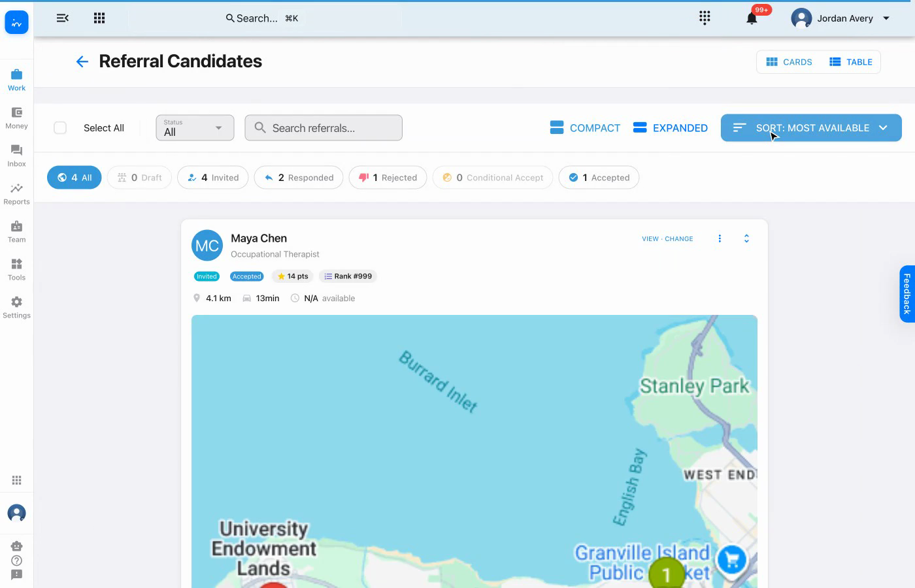915x588 pixels.
Task: Filter by 0 Conditional Accept
Action: pyautogui.click(x=493, y=178)
